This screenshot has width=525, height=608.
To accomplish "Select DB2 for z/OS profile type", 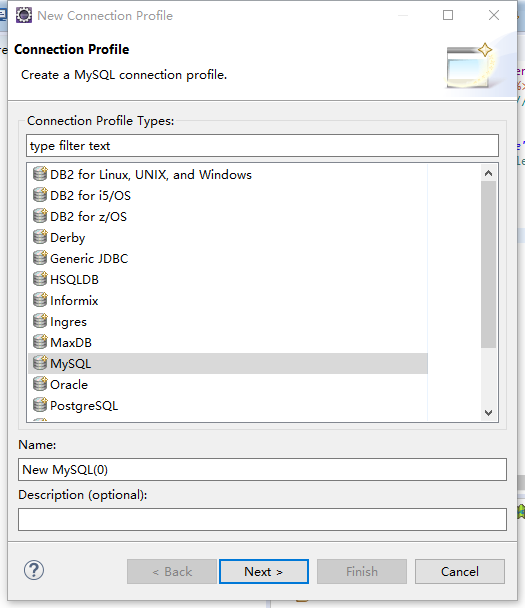I will click(88, 217).
